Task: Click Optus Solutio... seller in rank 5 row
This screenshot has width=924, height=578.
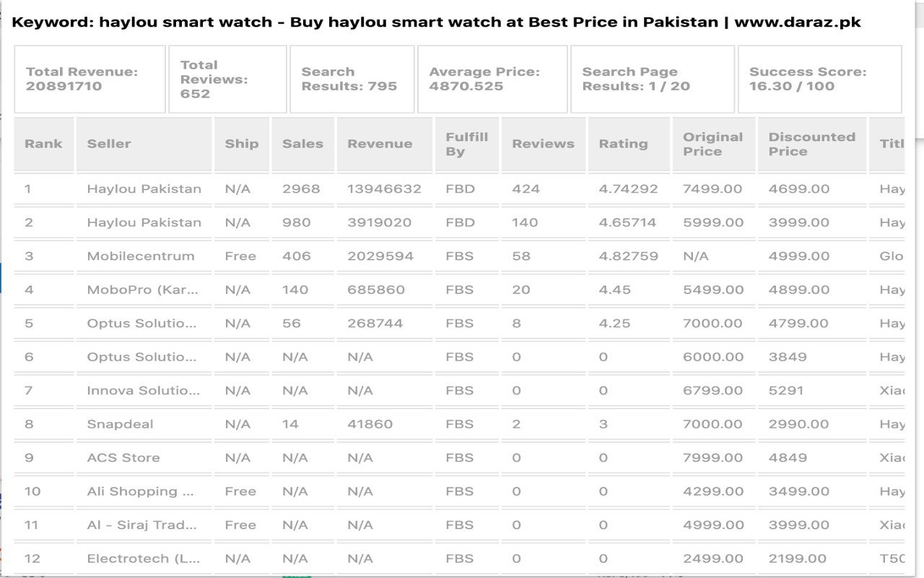Action: 141,324
